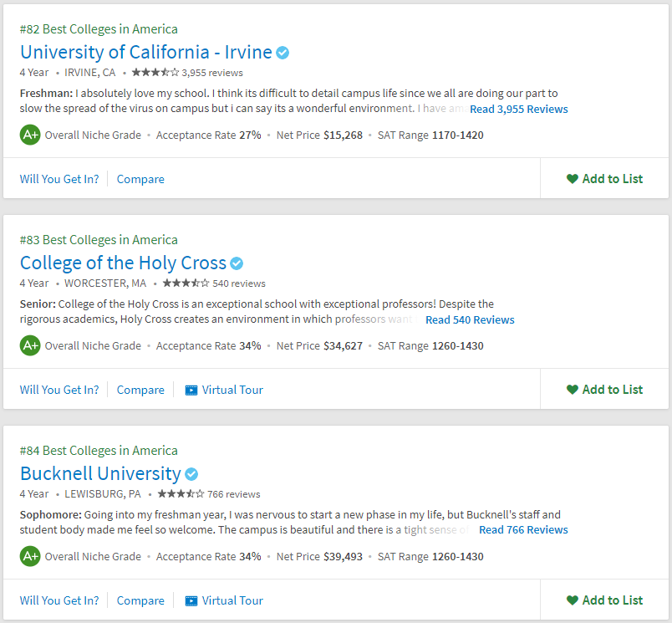Click 766 reviews count text
672x623 pixels.
pos(233,494)
